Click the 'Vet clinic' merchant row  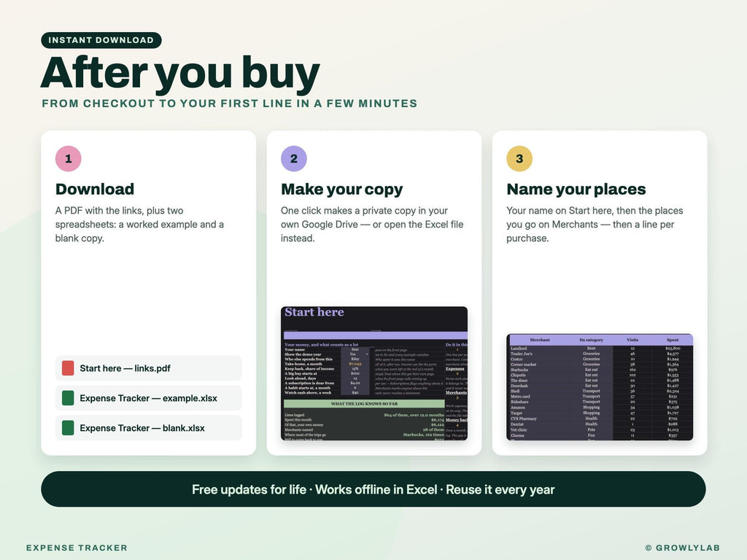[600, 429]
